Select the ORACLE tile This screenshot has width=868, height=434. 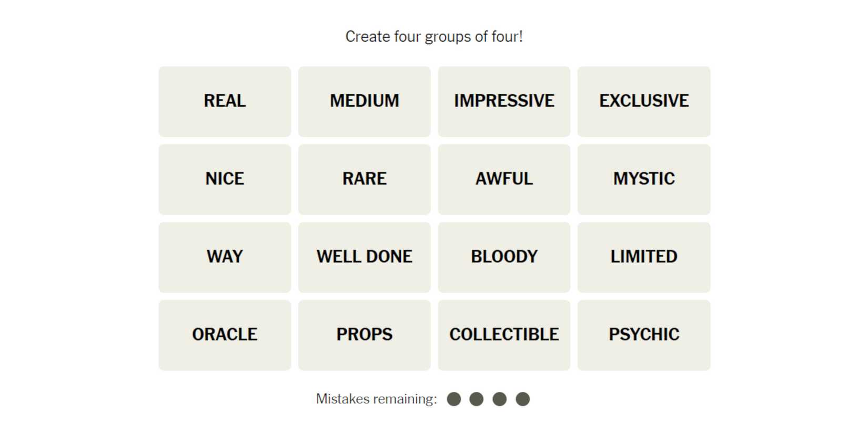click(225, 335)
